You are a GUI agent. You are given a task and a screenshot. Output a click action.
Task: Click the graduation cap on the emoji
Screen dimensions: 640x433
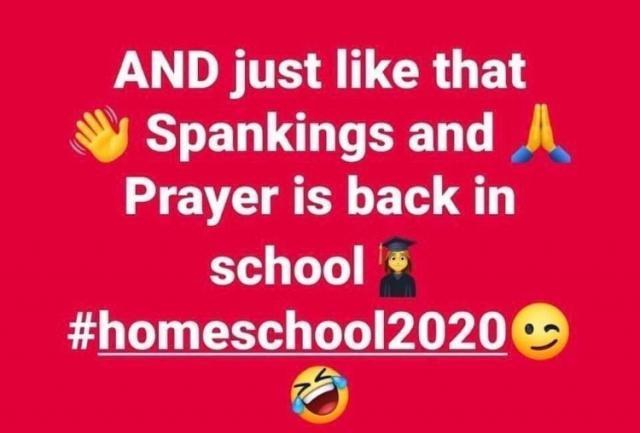coord(398,244)
